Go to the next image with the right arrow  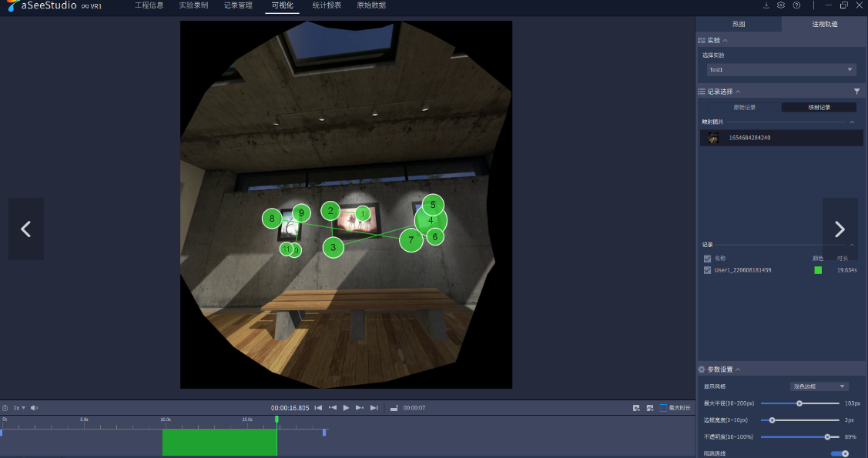[840, 229]
